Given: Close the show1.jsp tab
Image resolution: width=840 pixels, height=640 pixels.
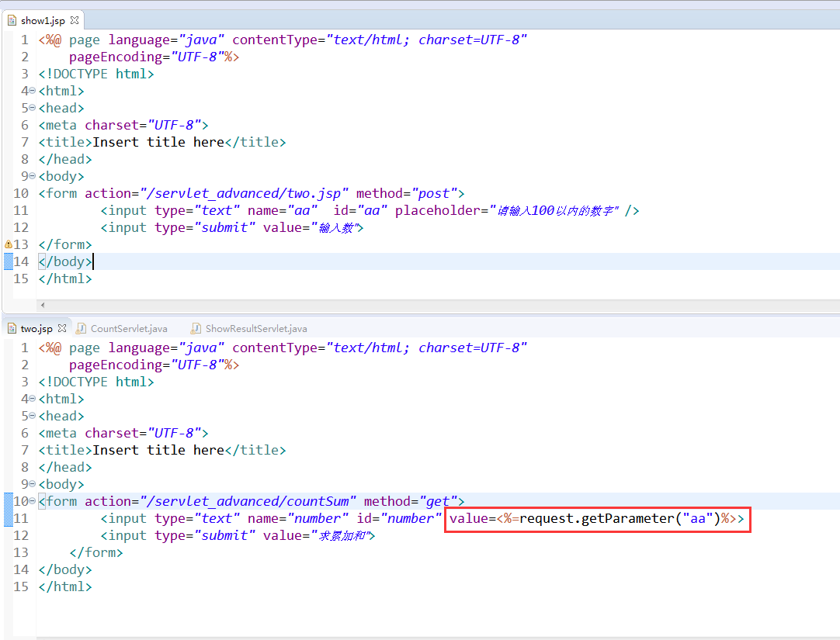Looking at the screenshot, I should (75, 20).
